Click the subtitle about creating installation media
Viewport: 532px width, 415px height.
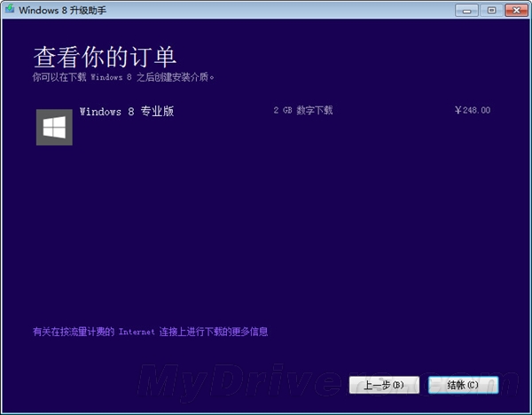[123, 77]
